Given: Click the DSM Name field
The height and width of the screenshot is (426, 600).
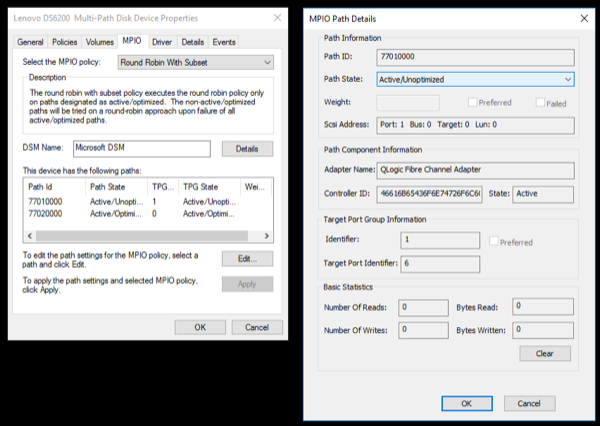Looking at the screenshot, I should click(x=142, y=149).
